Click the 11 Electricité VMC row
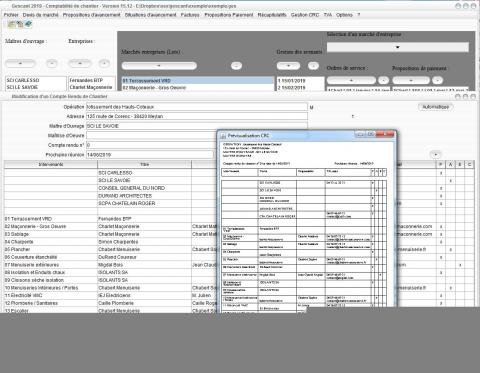The image size is (480, 373). (51, 295)
